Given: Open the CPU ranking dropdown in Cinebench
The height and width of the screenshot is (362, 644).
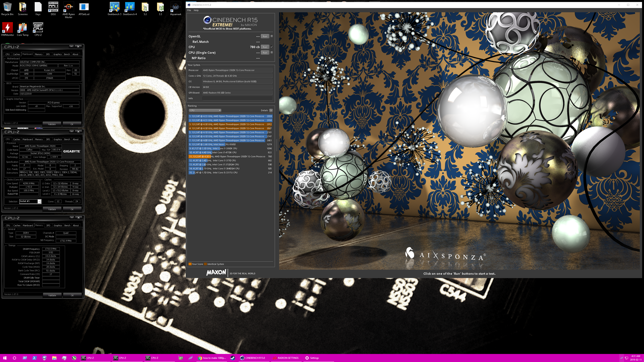Looking at the screenshot, I should coord(205,110).
